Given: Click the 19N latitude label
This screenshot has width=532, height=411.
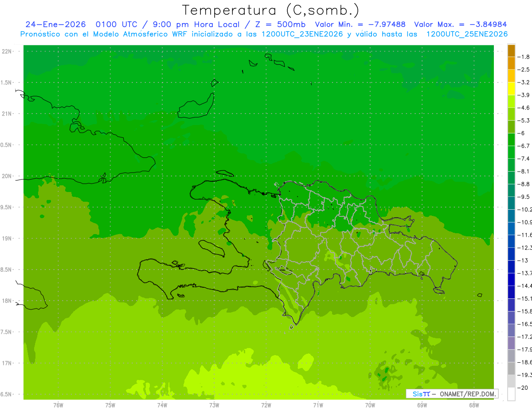Looking at the screenshot, I should [x=8, y=239].
